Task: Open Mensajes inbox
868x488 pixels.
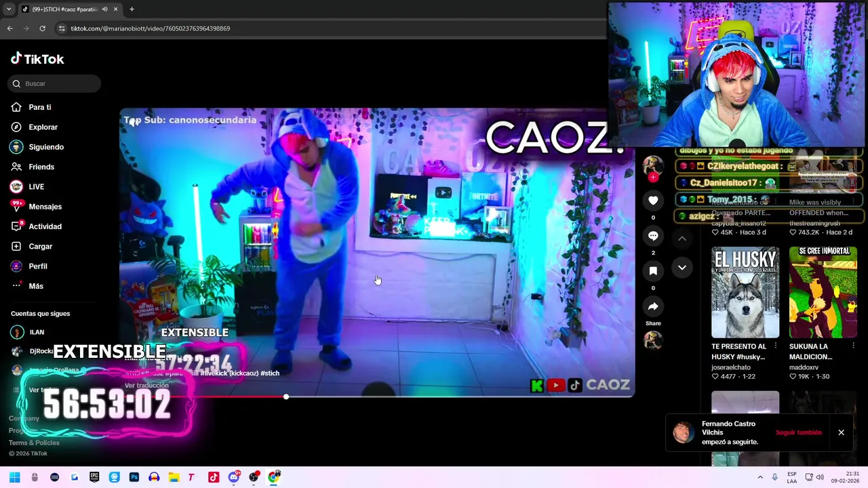Action: coord(45,207)
